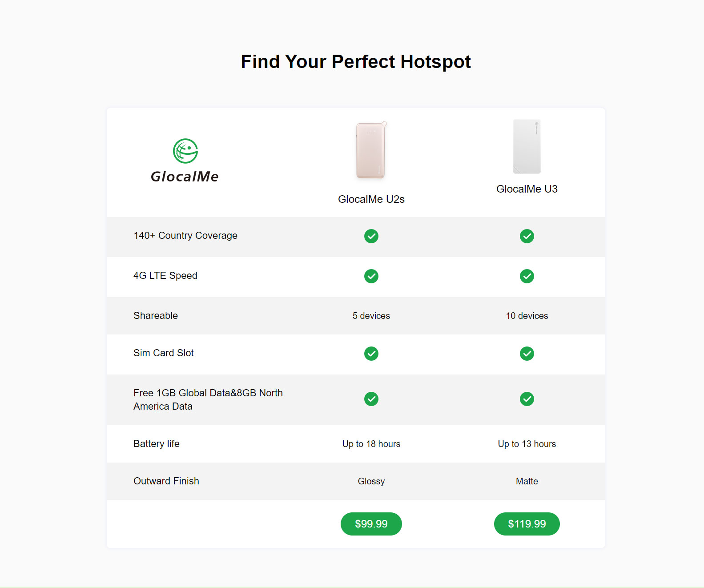Open the GlocalMe U2s product name

coord(371,199)
